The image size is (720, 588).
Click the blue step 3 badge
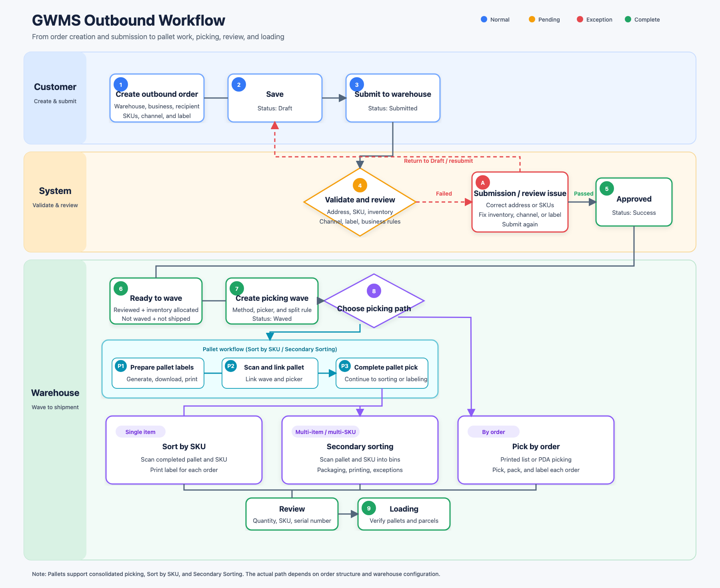[357, 85]
